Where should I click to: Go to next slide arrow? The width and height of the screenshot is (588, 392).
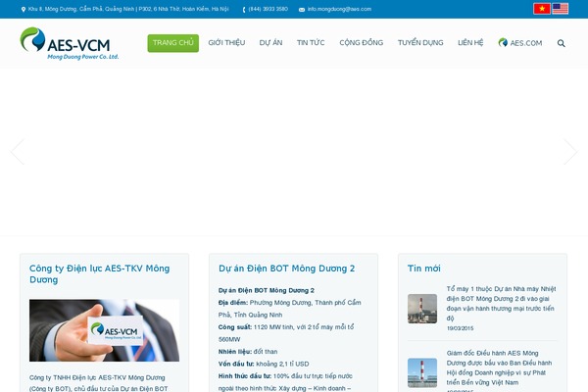[570, 152]
